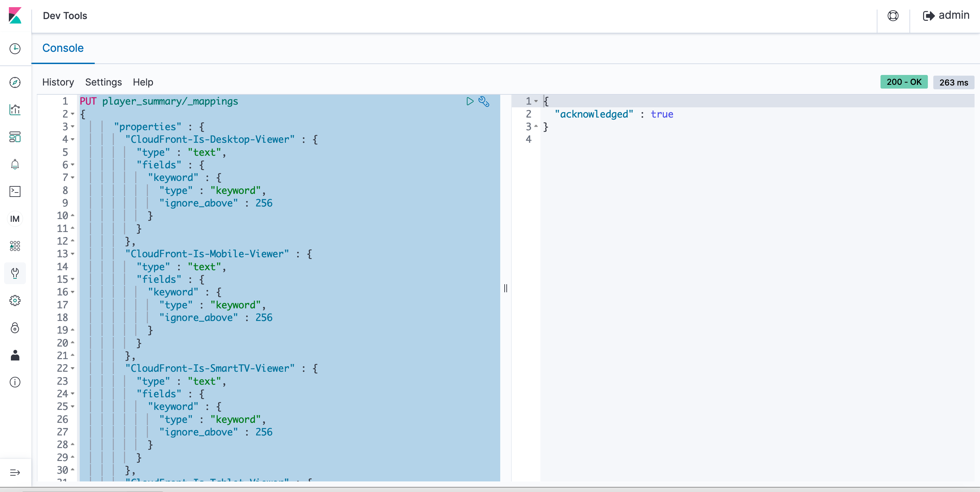Click "CloudFront-Is-SmartTV-Viewer" field name
Viewport: 980px width, 492px height.
(x=210, y=368)
